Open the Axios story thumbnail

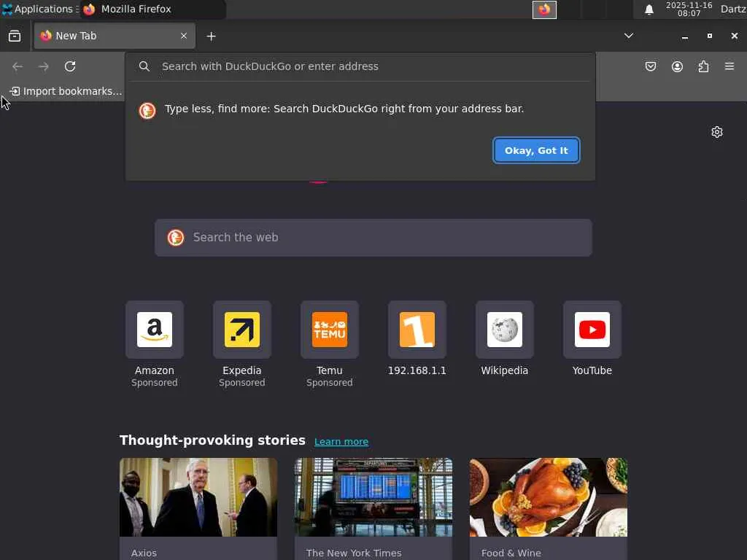tap(198, 497)
